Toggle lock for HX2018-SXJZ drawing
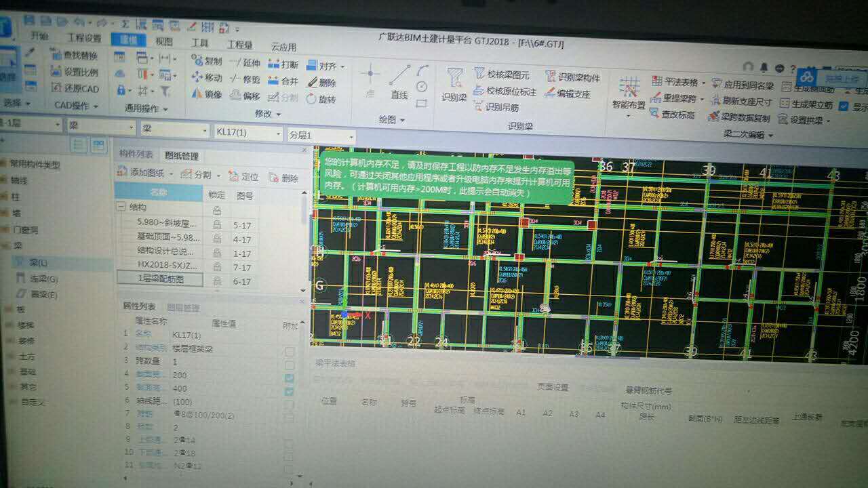This screenshot has height=488, width=868. click(217, 266)
